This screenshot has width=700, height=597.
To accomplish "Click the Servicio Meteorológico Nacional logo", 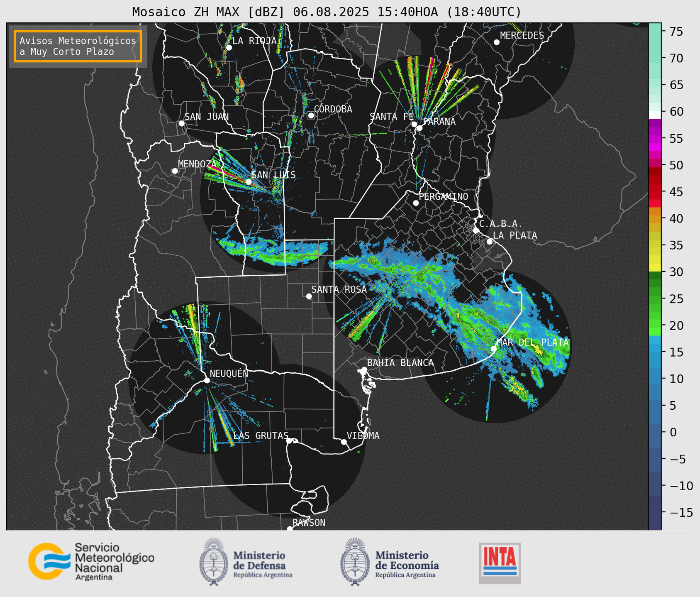I will [91, 561].
